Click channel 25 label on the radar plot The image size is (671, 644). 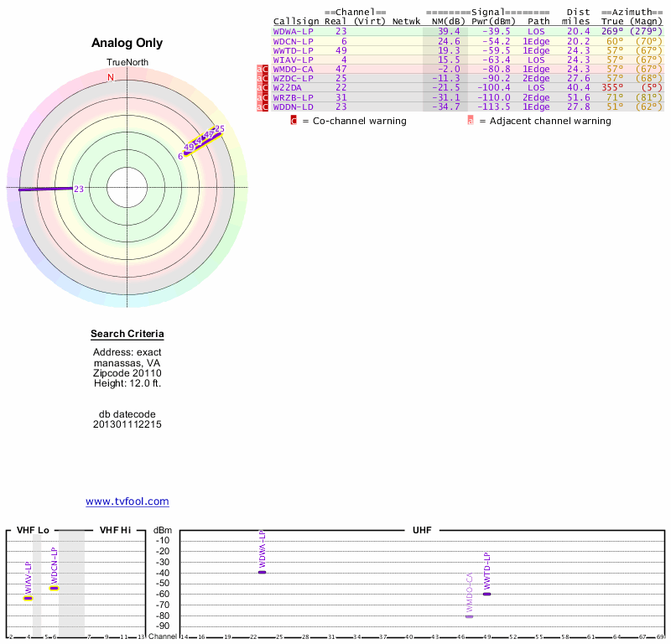[x=220, y=128]
